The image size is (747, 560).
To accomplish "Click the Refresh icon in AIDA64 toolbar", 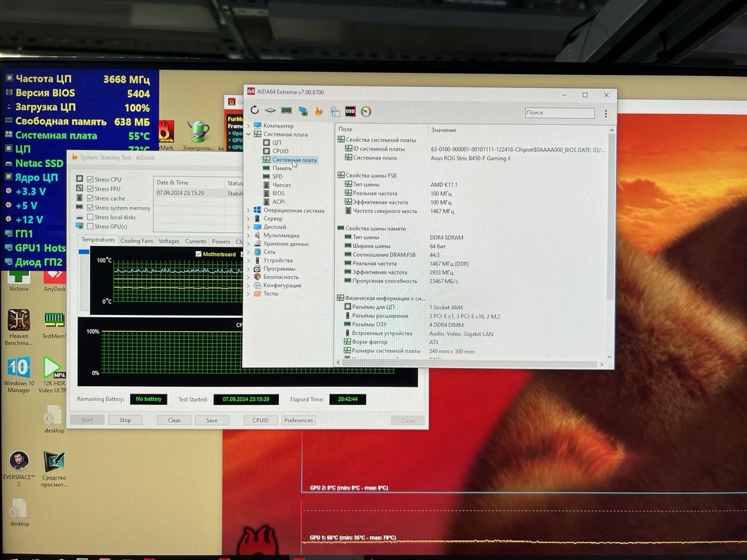I will pyautogui.click(x=254, y=110).
